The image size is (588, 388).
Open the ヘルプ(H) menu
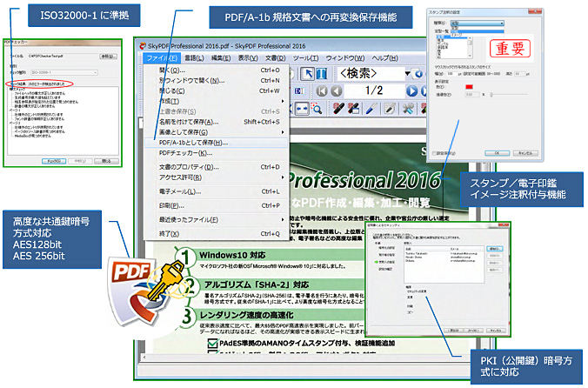point(384,58)
